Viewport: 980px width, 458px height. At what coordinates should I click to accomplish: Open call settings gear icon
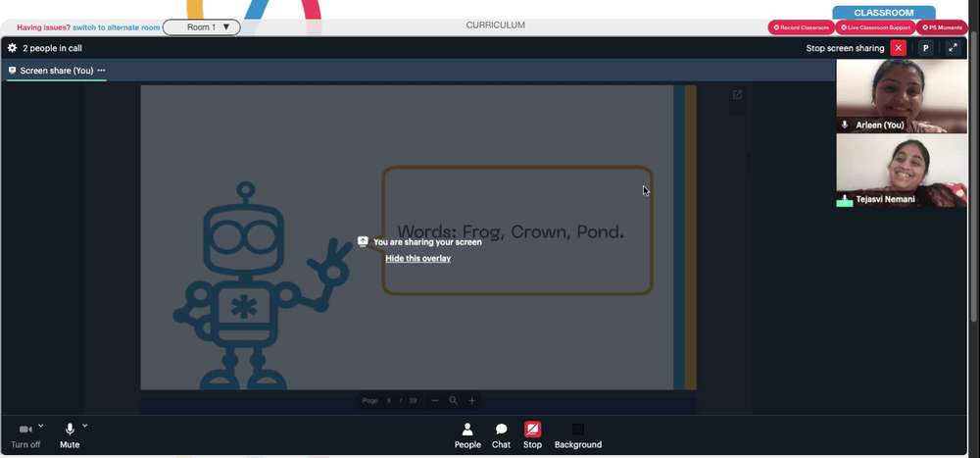[12, 47]
